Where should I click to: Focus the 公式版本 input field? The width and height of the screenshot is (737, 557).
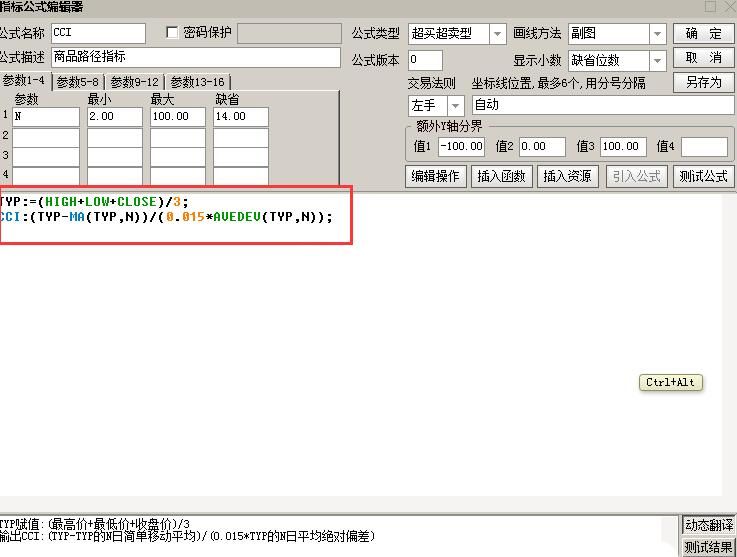click(x=425, y=61)
